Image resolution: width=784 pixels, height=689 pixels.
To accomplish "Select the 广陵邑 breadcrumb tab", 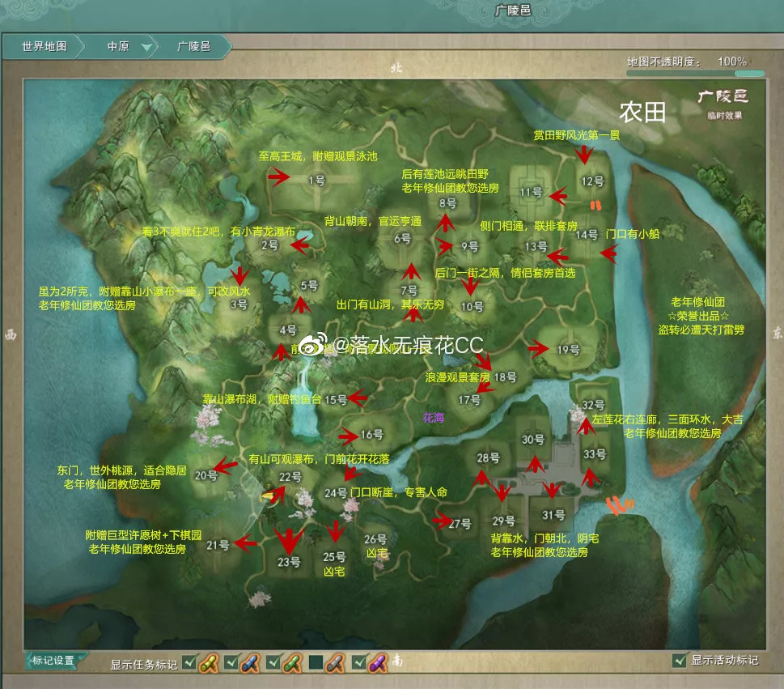I will tap(193, 46).
